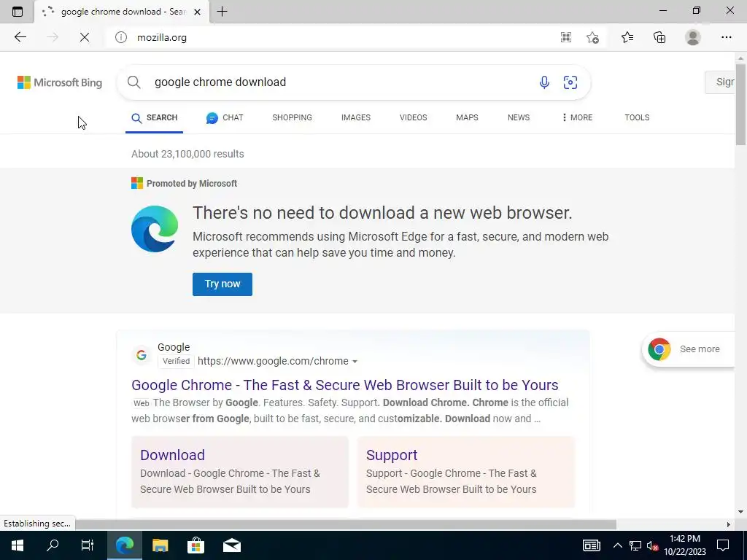747x560 pixels.
Task: Open Settings and more ellipsis menu
Action: pyautogui.click(x=726, y=37)
